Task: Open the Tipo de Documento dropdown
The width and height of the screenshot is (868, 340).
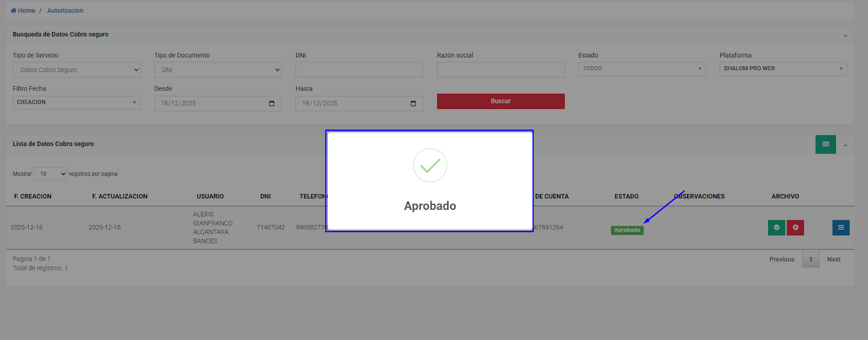Action: click(x=218, y=70)
